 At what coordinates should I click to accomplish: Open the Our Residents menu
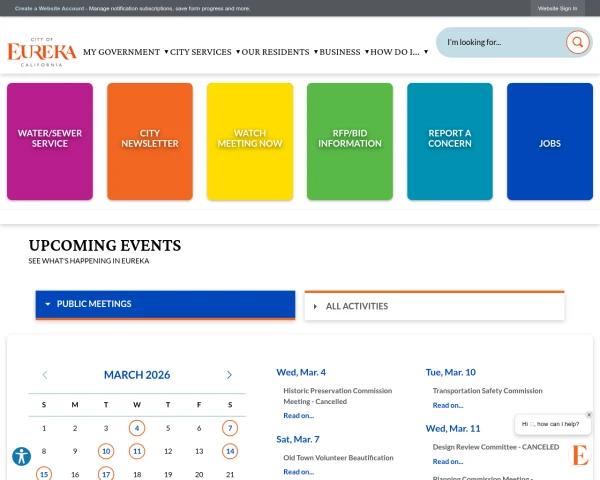pos(279,52)
